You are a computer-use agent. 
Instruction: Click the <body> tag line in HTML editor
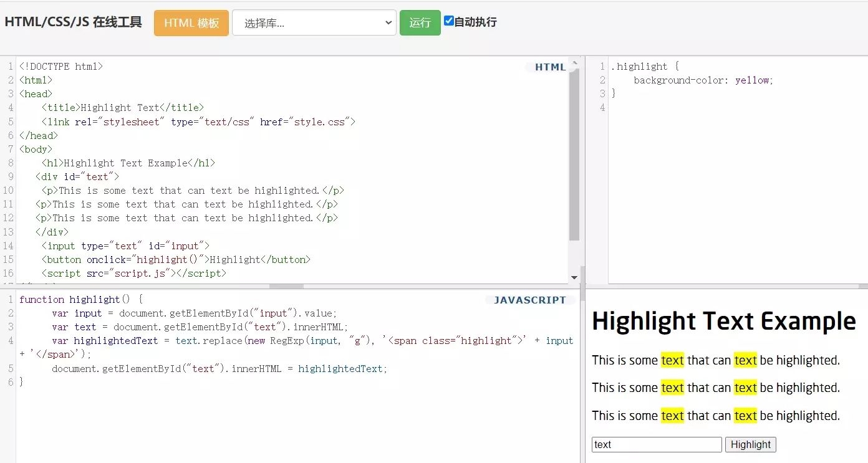coord(36,149)
